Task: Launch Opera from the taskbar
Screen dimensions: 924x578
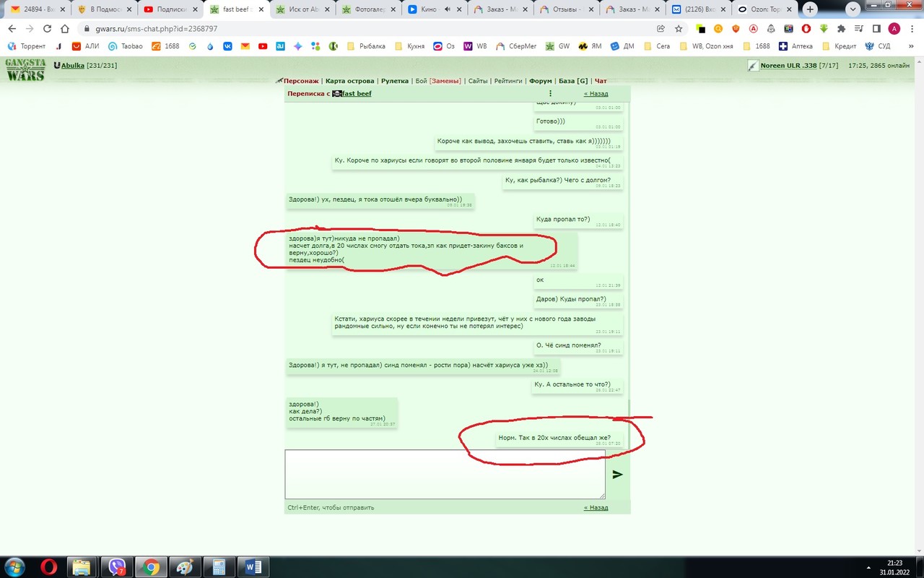Action: click(48, 567)
